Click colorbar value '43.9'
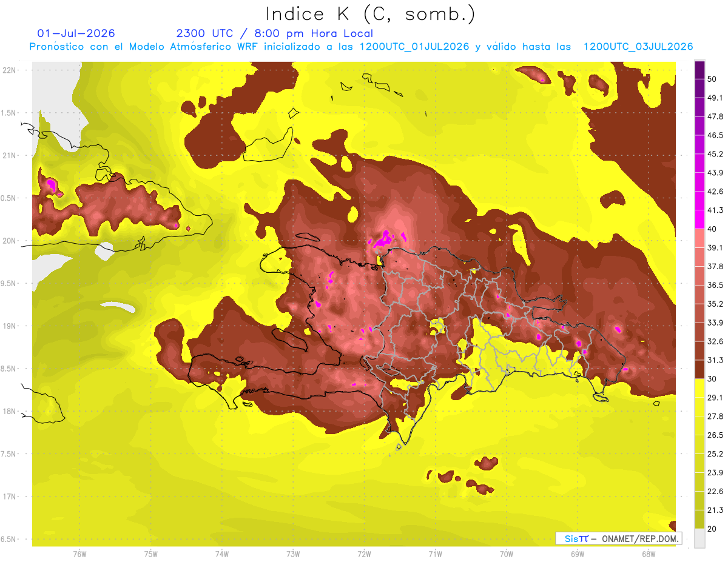The height and width of the screenshot is (562, 728). [x=715, y=173]
